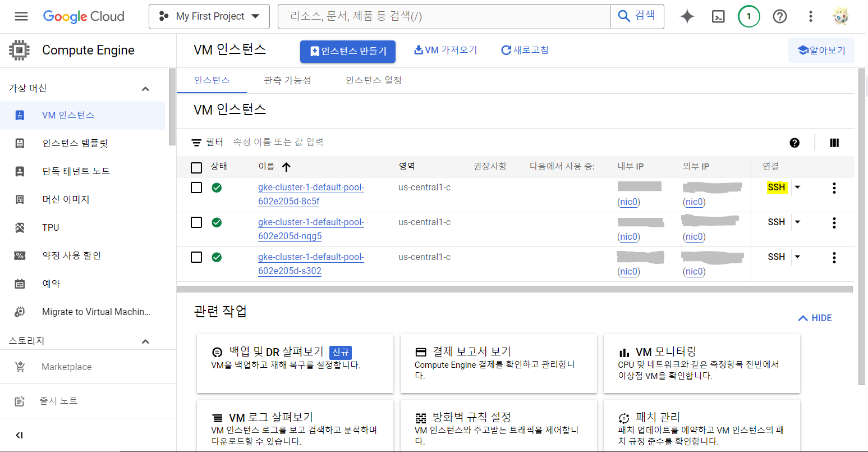The width and height of the screenshot is (868, 452).
Task: Check the box for instance 602e205d-8c5f
Action: point(196,188)
